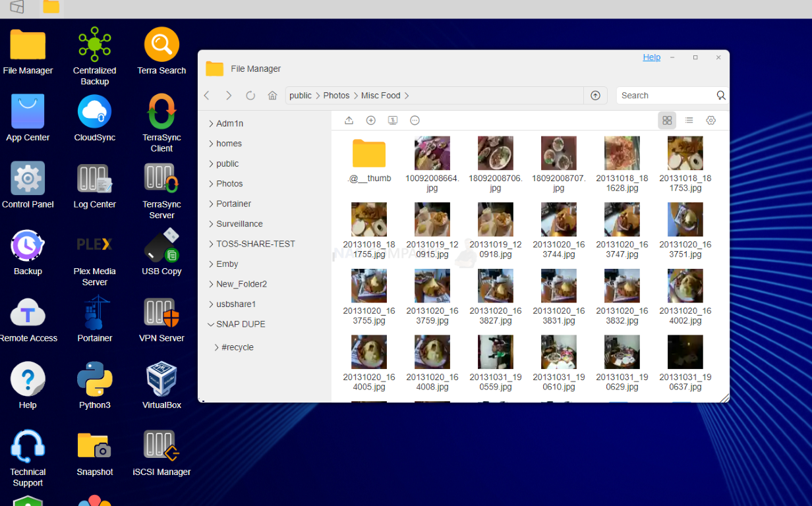
Task: Expand the public folder in sidebar
Action: pyautogui.click(x=211, y=163)
